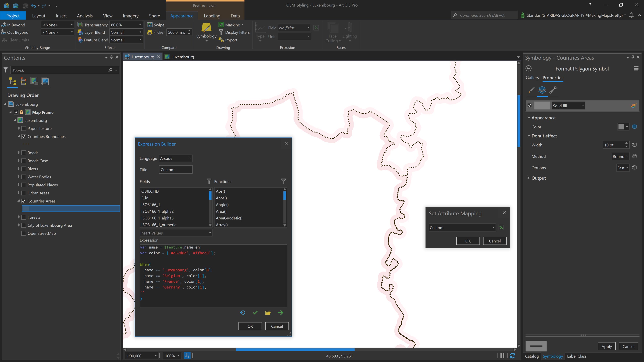Toggle the Solid fill layer checkbox
Image resolution: width=644 pixels, height=362 pixels.
click(530, 105)
